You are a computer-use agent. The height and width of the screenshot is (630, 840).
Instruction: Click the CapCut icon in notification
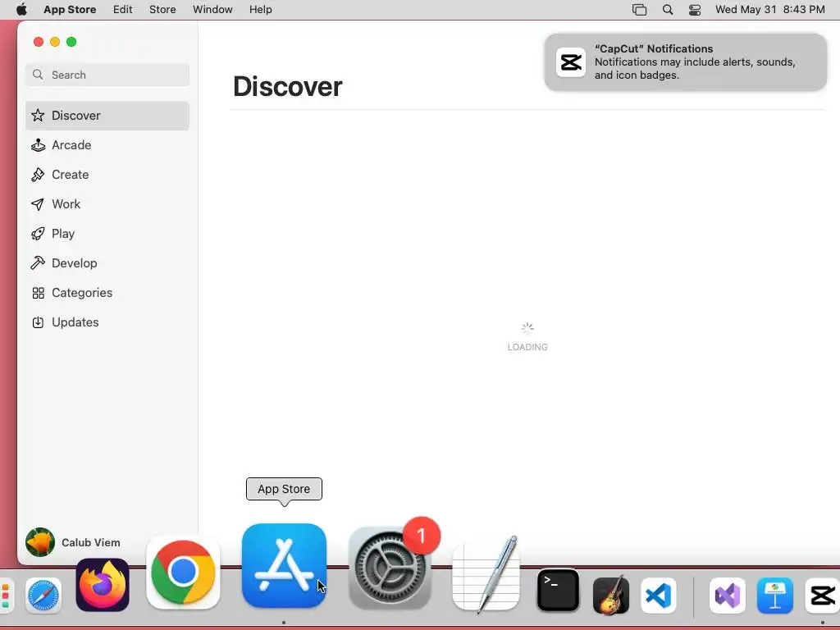571,62
